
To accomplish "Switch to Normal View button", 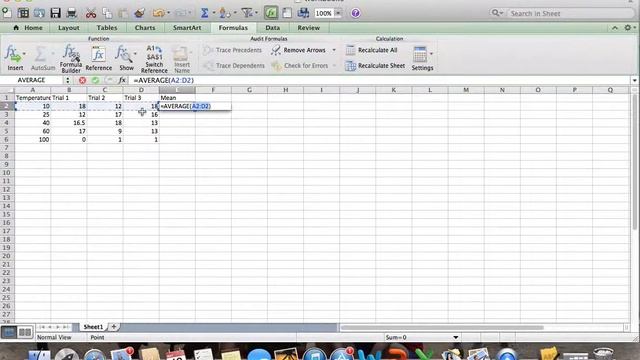I will [9, 332].
